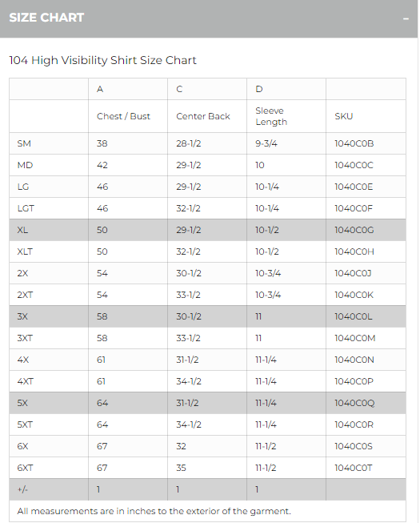Click the 5X size row label
Screen dimensions: 420x523
click(22, 403)
